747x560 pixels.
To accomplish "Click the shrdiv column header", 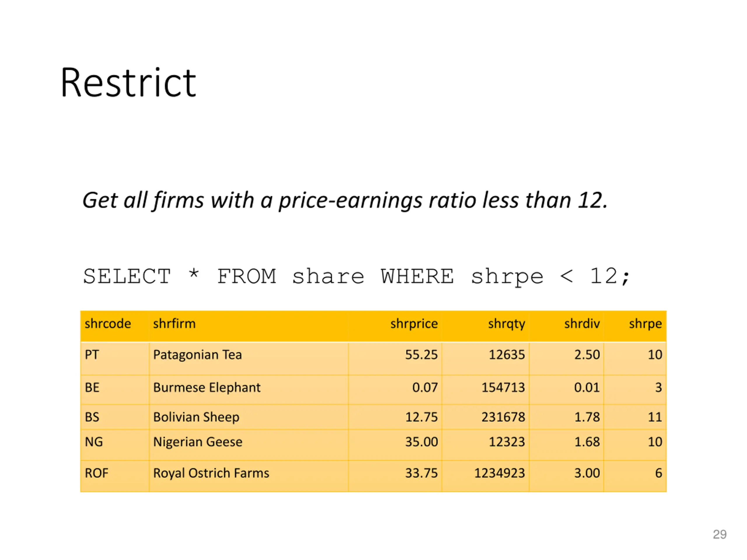I will [582, 324].
